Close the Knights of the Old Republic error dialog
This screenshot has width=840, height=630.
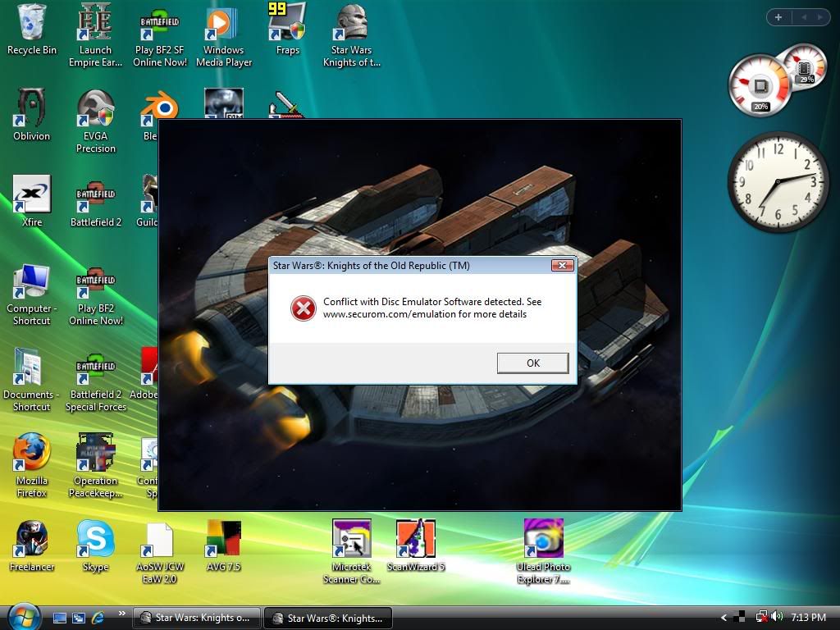[563, 265]
